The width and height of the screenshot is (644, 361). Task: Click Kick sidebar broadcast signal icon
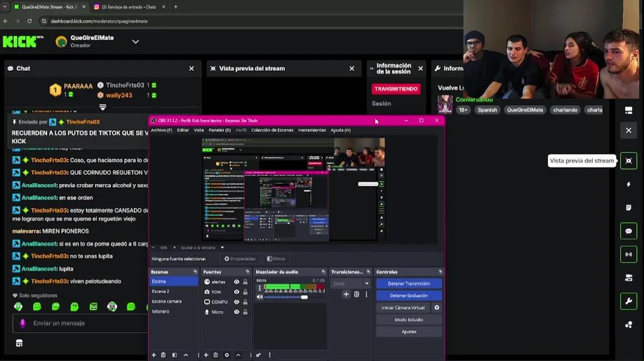pos(628,254)
